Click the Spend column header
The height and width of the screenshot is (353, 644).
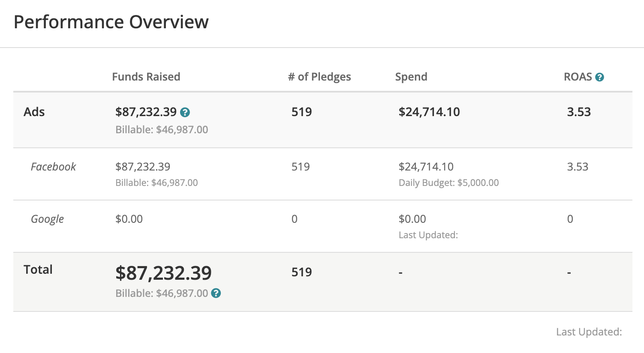(411, 77)
